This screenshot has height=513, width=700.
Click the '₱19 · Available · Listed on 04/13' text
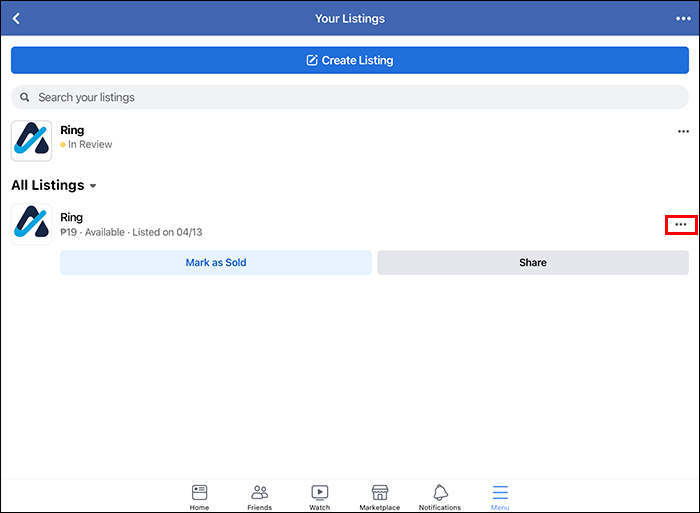tap(131, 232)
